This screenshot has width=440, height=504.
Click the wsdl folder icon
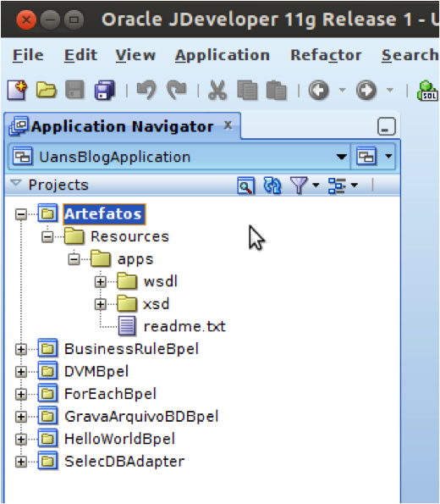click(x=127, y=280)
